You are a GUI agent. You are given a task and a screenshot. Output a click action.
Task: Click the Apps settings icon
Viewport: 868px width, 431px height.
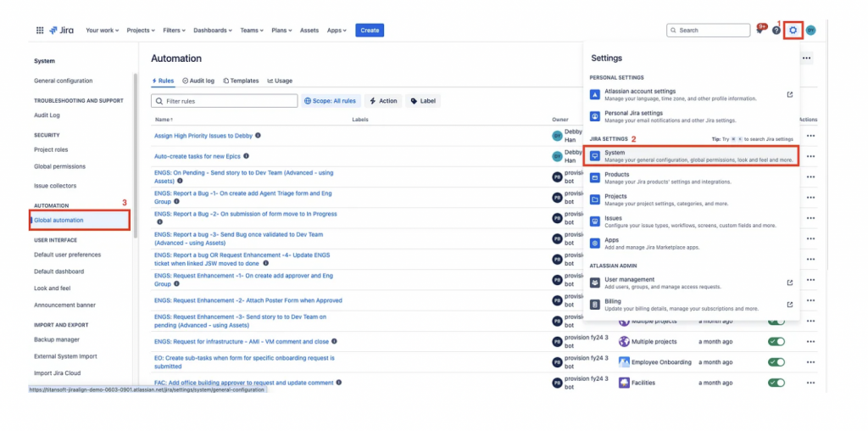click(594, 243)
